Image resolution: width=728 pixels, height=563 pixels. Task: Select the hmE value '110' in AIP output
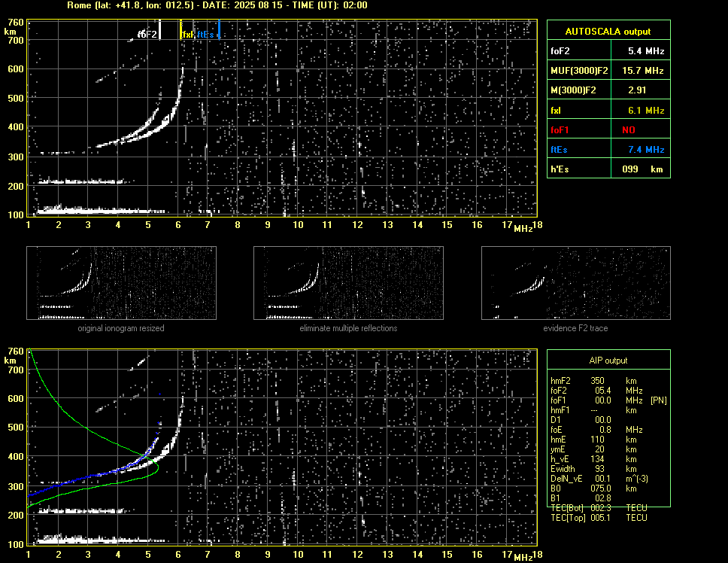pos(597,440)
